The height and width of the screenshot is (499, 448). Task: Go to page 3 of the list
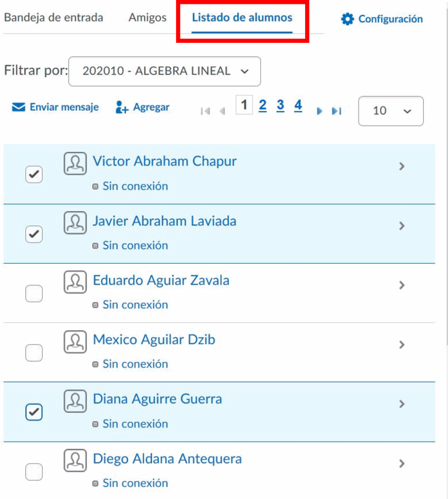(x=280, y=105)
